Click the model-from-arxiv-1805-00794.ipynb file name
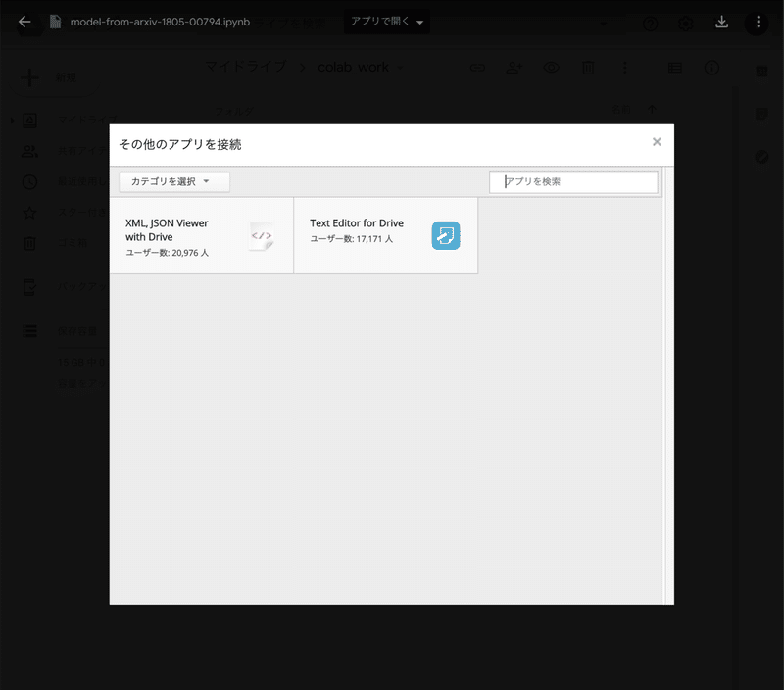 tap(160, 22)
